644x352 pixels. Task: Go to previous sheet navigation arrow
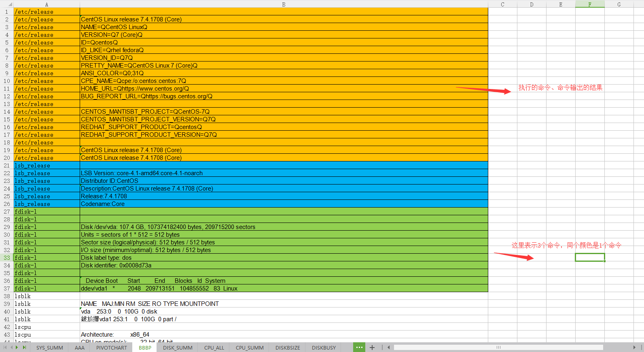coord(11,348)
